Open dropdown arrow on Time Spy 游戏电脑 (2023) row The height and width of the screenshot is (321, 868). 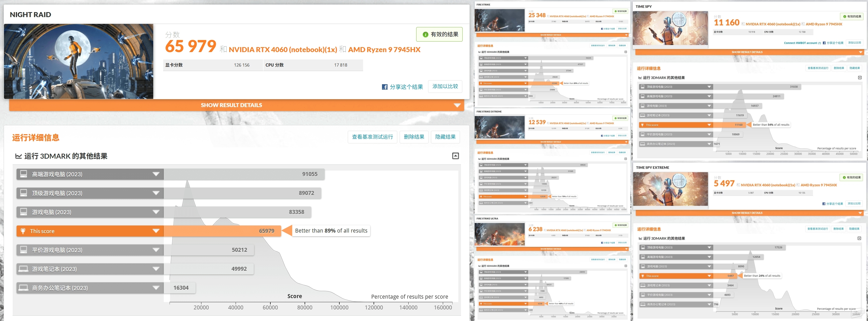coord(709,106)
